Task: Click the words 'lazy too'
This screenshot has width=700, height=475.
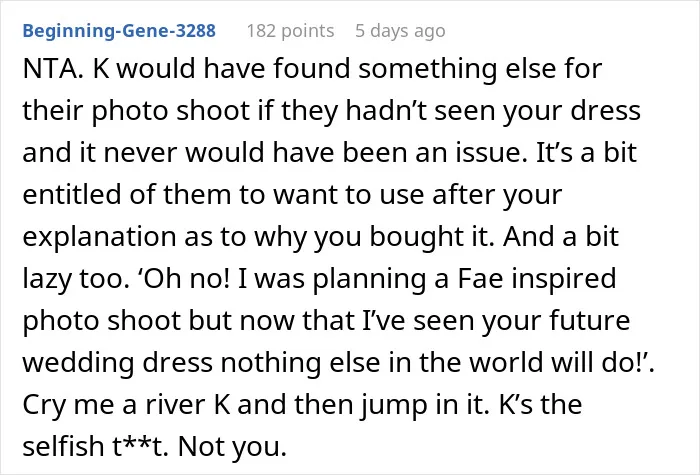Action: click(73, 279)
